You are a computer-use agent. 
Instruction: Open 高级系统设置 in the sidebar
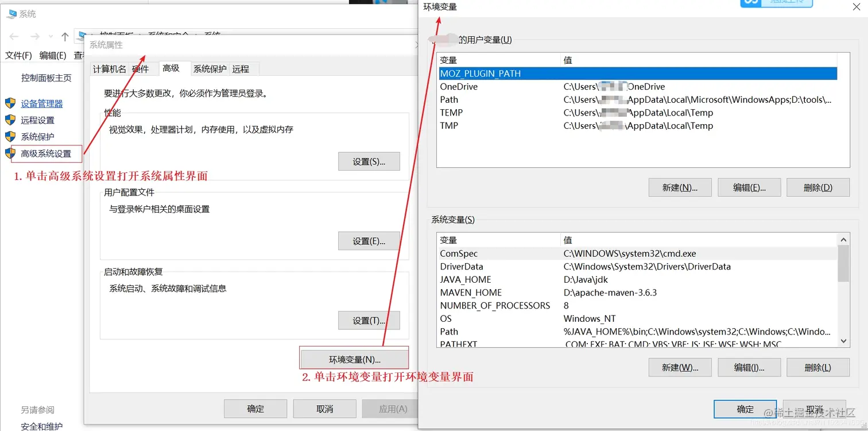coord(46,153)
